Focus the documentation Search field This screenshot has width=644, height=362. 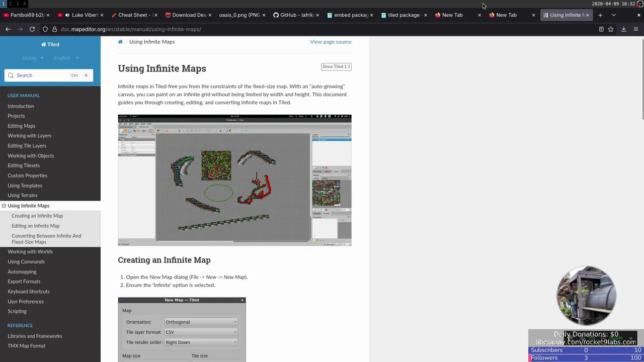coord(48,75)
